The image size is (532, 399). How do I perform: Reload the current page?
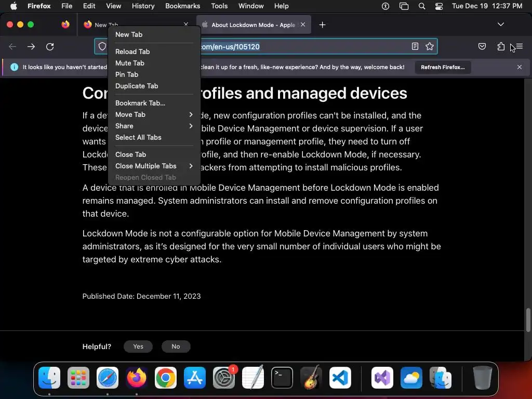tap(50, 46)
